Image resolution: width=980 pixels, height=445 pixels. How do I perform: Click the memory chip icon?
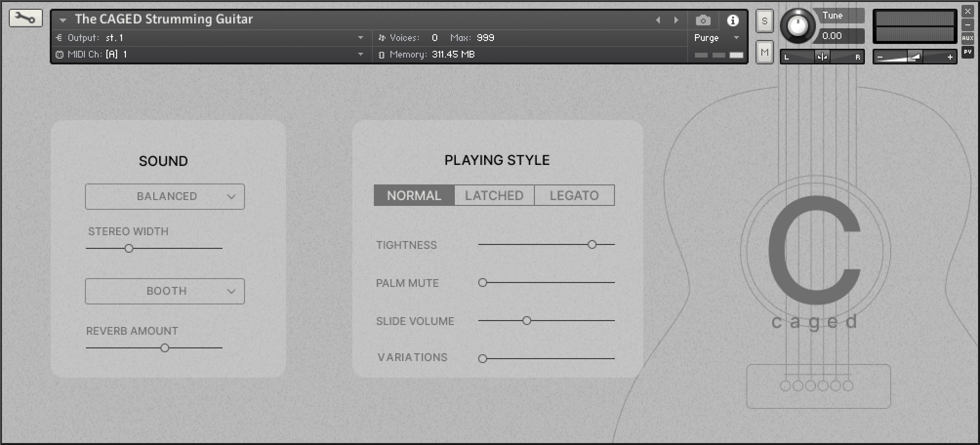(382, 55)
